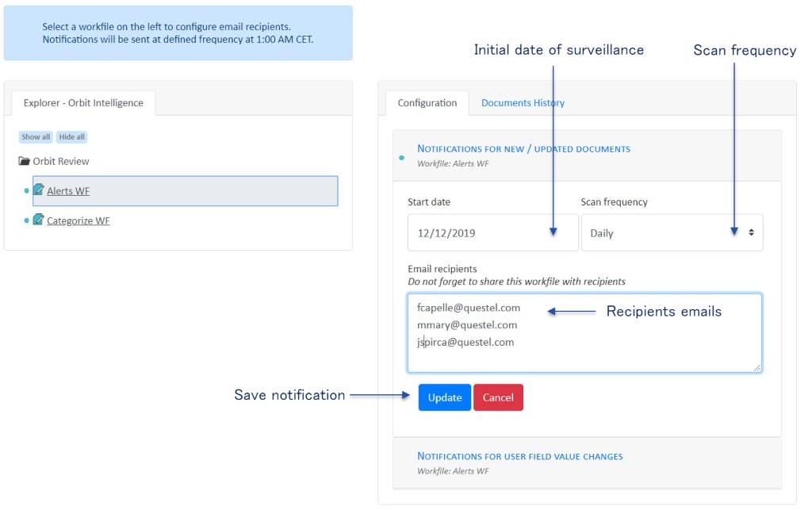
Task: Select the Explorer - Orbit Intelligence tab
Action: [83, 103]
